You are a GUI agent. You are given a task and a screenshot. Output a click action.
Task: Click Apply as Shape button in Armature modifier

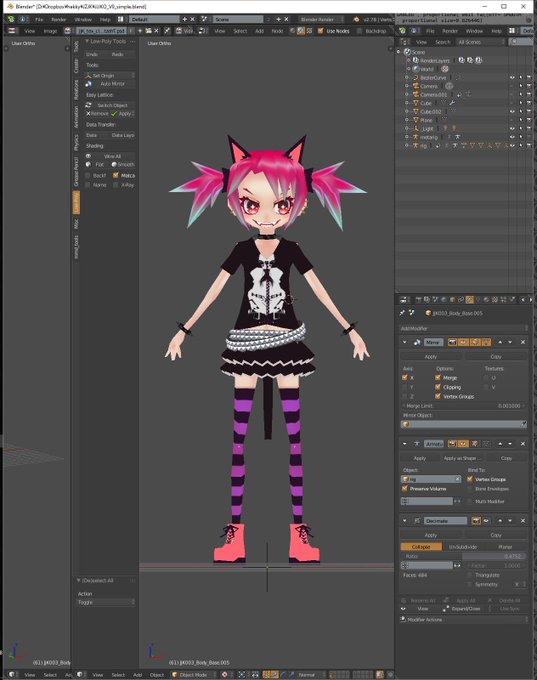click(462, 458)
